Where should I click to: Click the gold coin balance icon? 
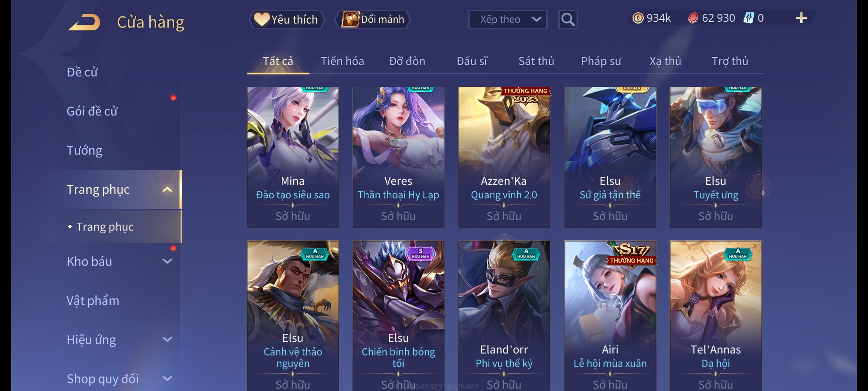[638, 18]
